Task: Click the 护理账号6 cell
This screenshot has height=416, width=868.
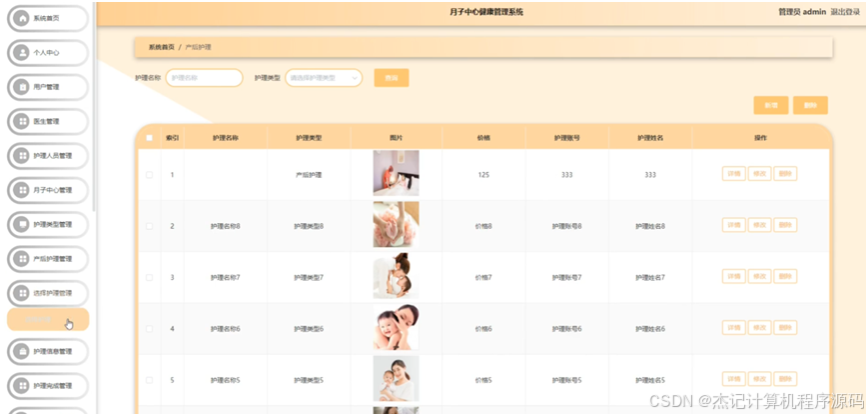Action: click(x=567, y=328)
